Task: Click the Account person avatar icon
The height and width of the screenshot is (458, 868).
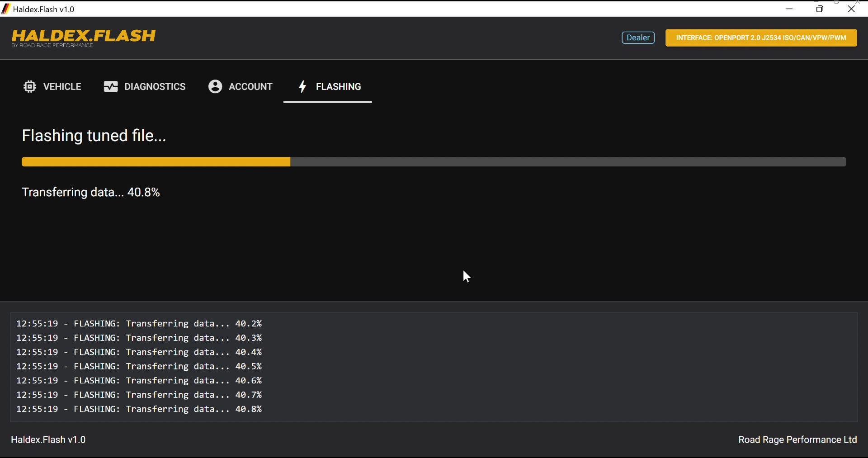Action: click(x=215, y=87)
